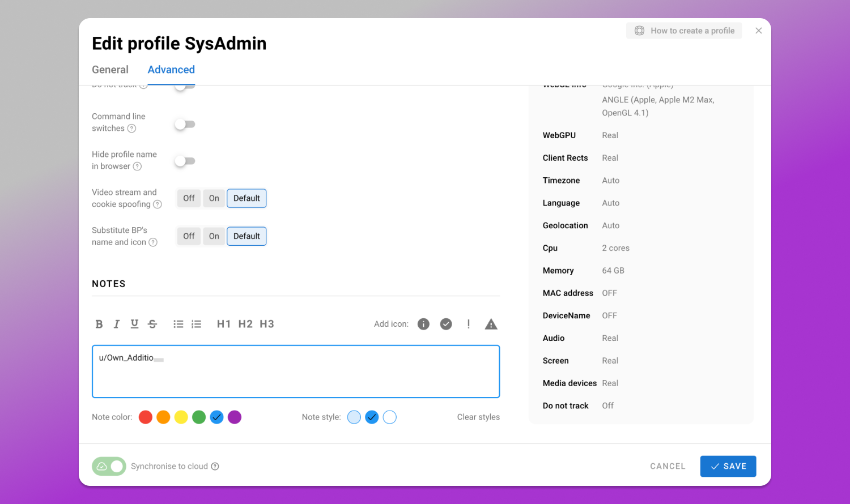This screenshot has height=504, width=850.
Task: Toggle Hide profile name in browser switch
Action: point(185,161)
